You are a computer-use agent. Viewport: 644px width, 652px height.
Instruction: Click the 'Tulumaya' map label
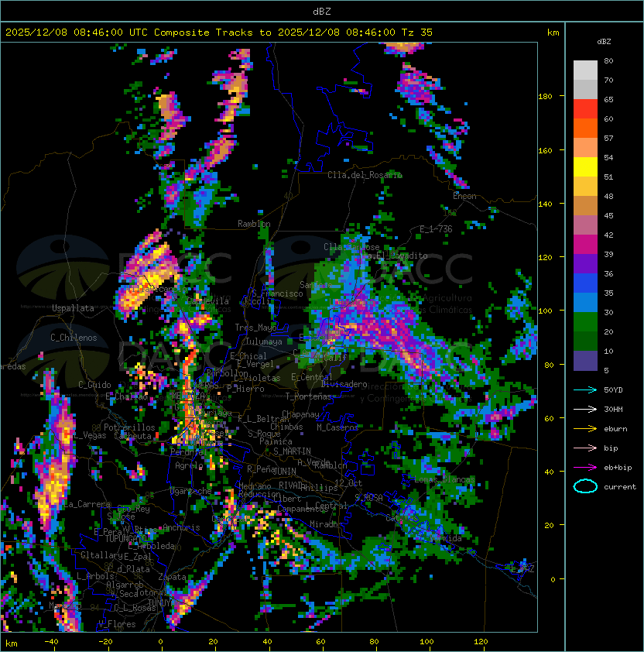[x=264, y=341]
